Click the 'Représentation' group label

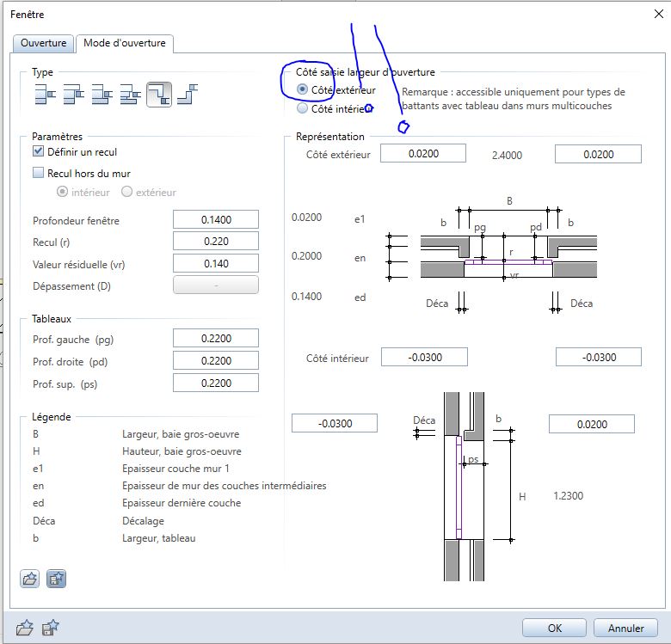[330, 137]
